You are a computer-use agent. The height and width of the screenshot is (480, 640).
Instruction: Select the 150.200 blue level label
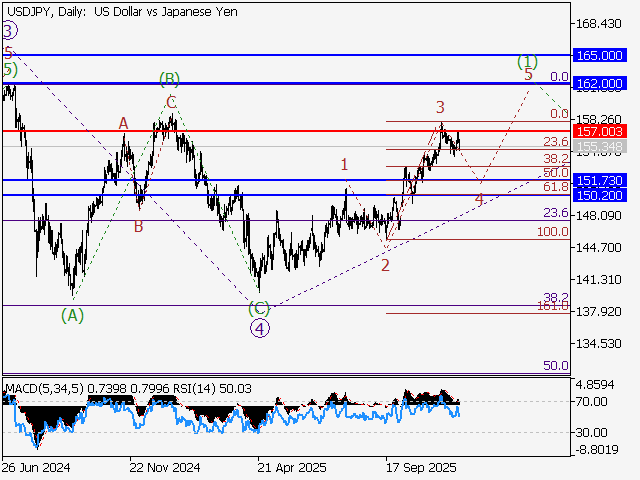click(606, 195)
